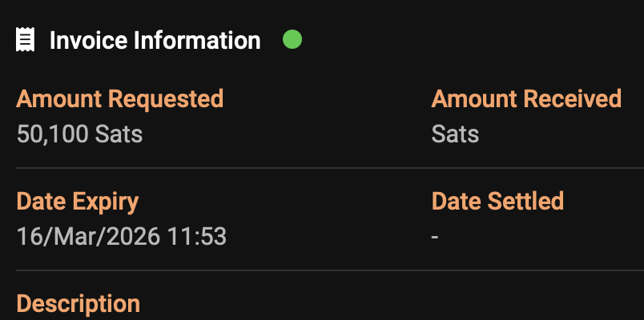This screenshot has width=644, height=320.
Task: Select the Invoice Information heading
Action: pos(155,40)
